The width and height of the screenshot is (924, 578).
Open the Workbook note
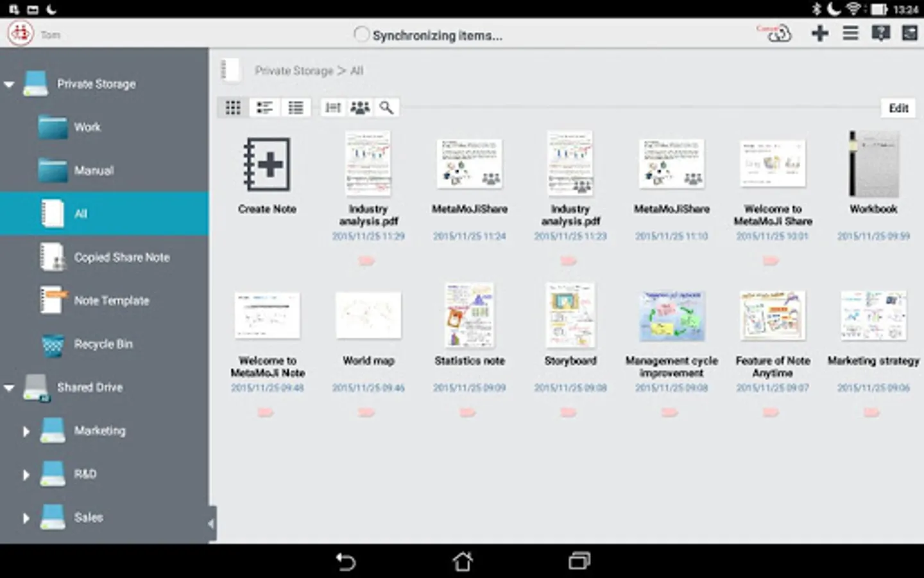pos(874,164)
